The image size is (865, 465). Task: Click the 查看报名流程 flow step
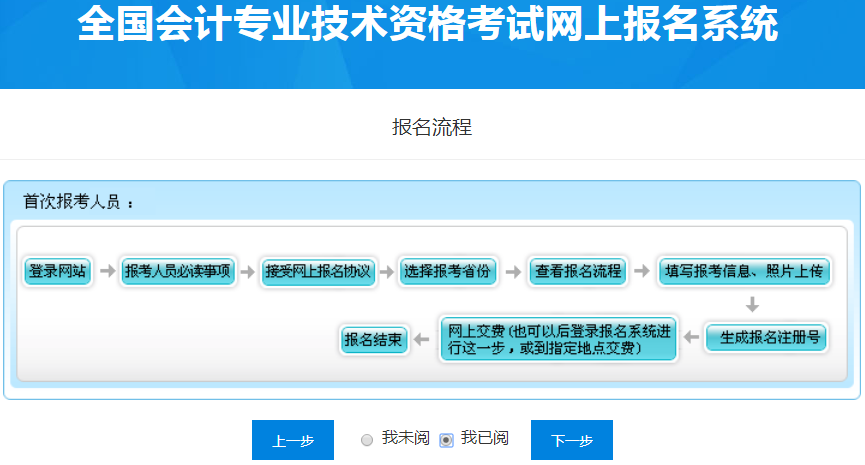coord(578,272)
